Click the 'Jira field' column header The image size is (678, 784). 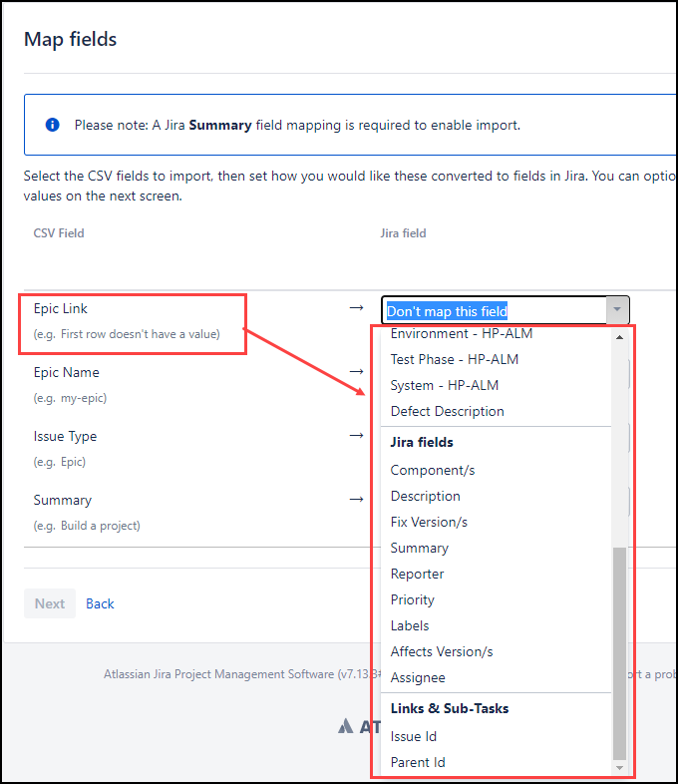click(x=403, y=233)
